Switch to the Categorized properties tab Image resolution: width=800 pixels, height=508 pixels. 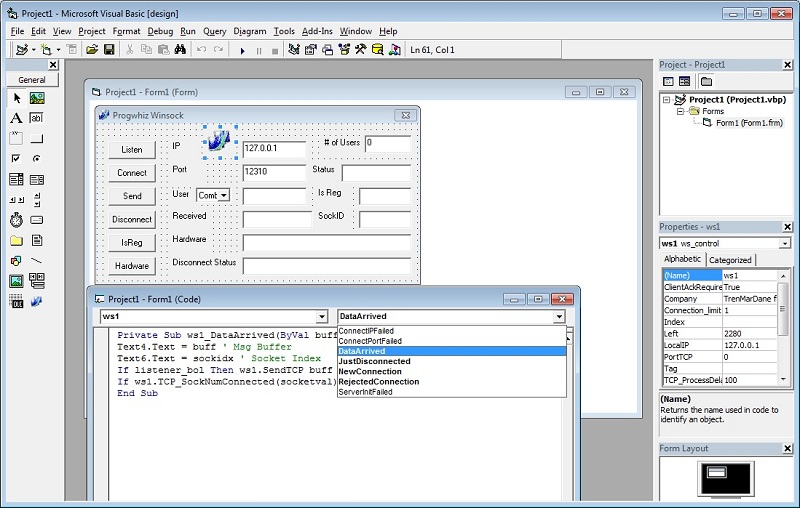pos(730,260)
